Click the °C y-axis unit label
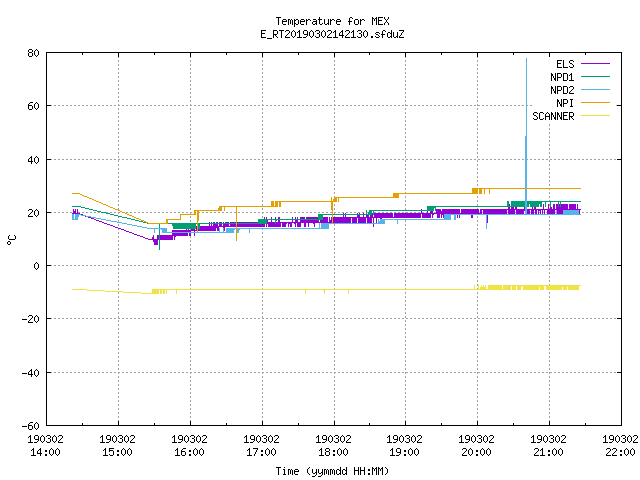The height and width of the screenshot is (480, 640). 11,240
